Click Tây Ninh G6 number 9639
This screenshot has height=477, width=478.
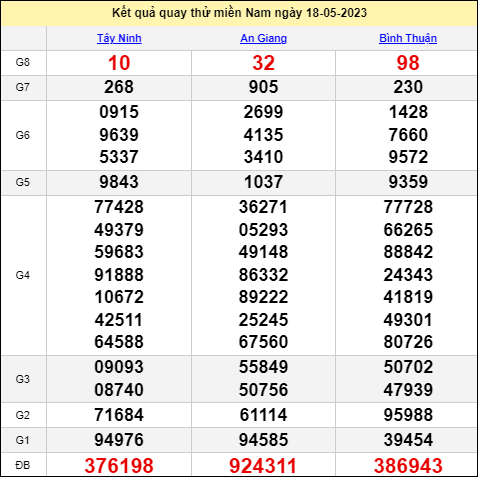119,135
